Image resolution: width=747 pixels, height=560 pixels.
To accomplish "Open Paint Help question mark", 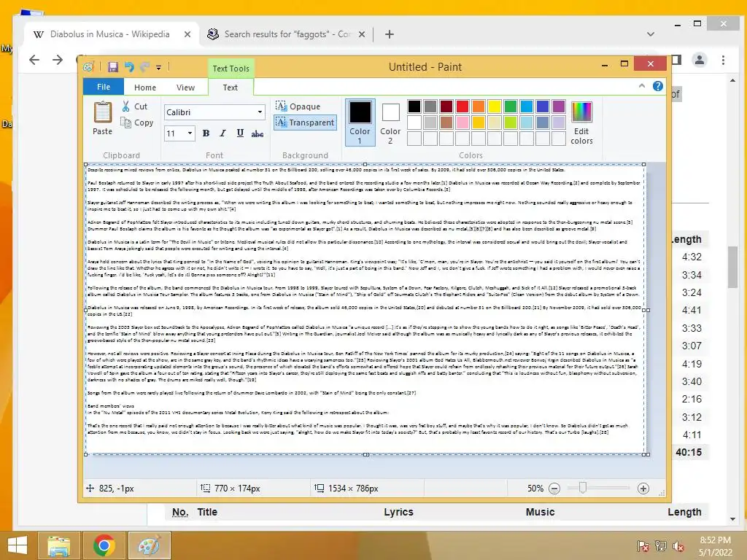I will [x=658, y=86].
